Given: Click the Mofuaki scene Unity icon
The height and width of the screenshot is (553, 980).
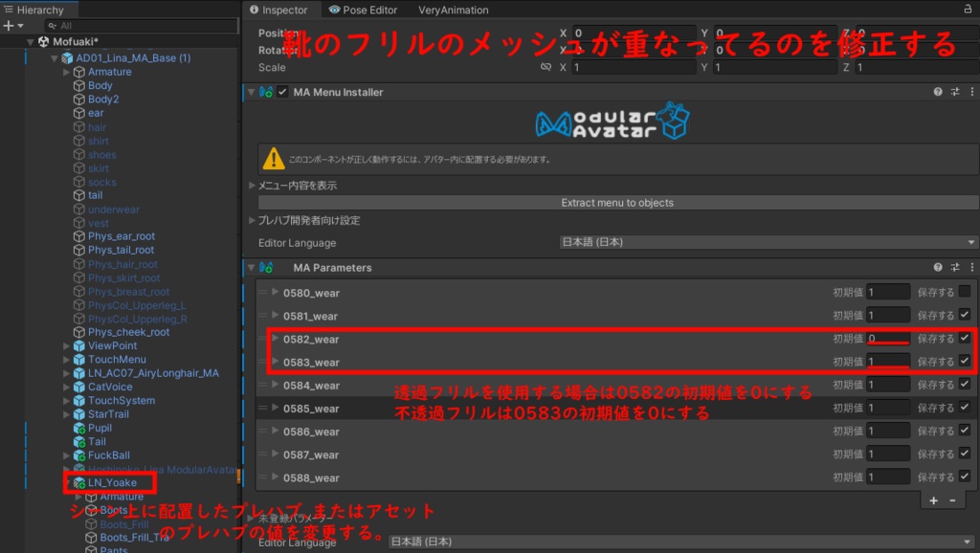Looking at the screenshot, I should [44, 42].
